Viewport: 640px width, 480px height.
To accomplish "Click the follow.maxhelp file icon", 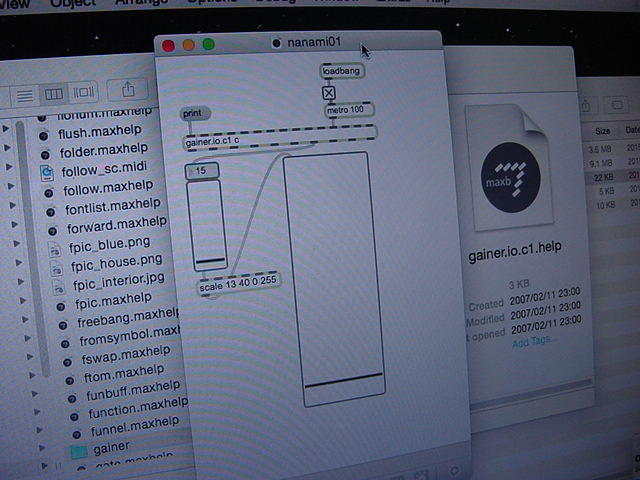I will [49, 193].
